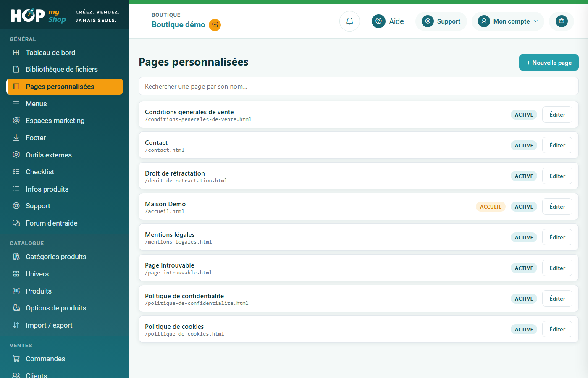This screenshot has height=378, width=588.
Task: Click ACTIVE badge on Politique de cookies
Action: pyautogui.click(x=524, y=329)
